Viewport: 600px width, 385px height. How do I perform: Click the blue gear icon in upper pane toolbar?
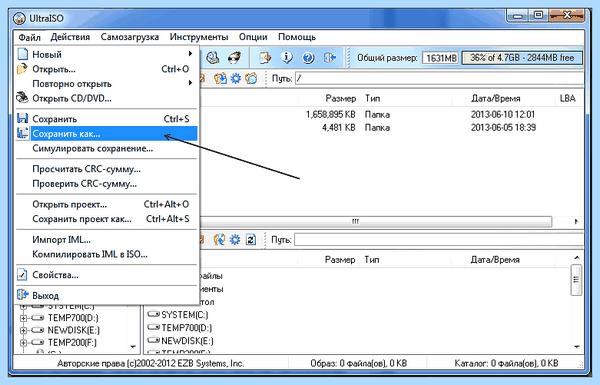pos(235,78)
